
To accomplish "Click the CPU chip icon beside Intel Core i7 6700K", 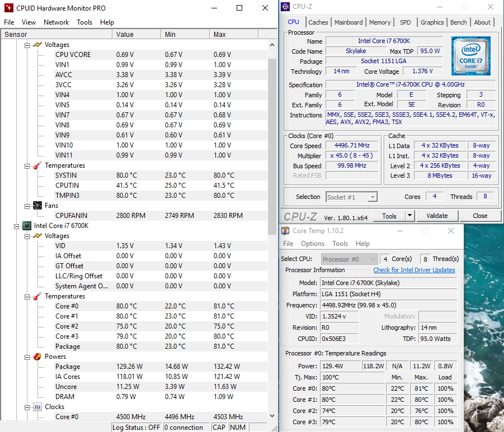I will (x=26, y=226).
